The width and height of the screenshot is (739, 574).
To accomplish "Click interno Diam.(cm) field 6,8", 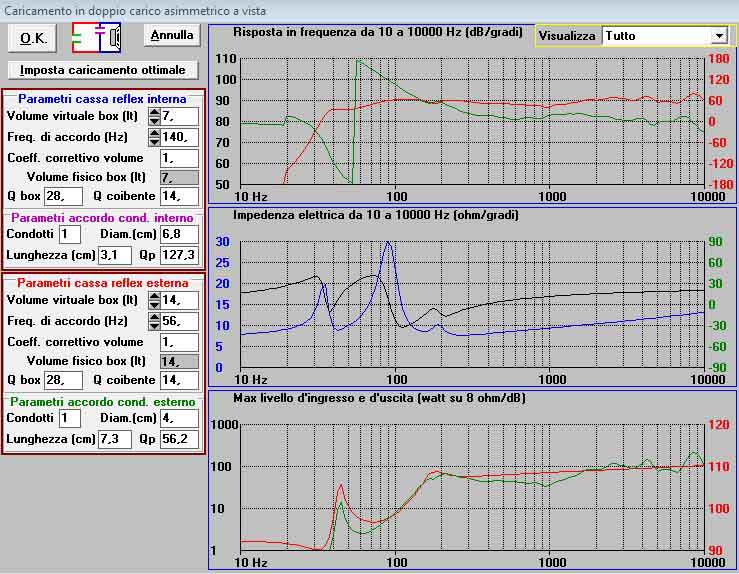I will [x=180, y=234].
